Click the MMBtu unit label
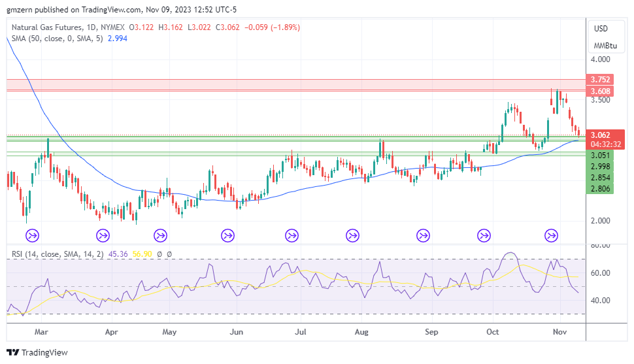The height and width of the screenshot is (364, 634). 605,46
